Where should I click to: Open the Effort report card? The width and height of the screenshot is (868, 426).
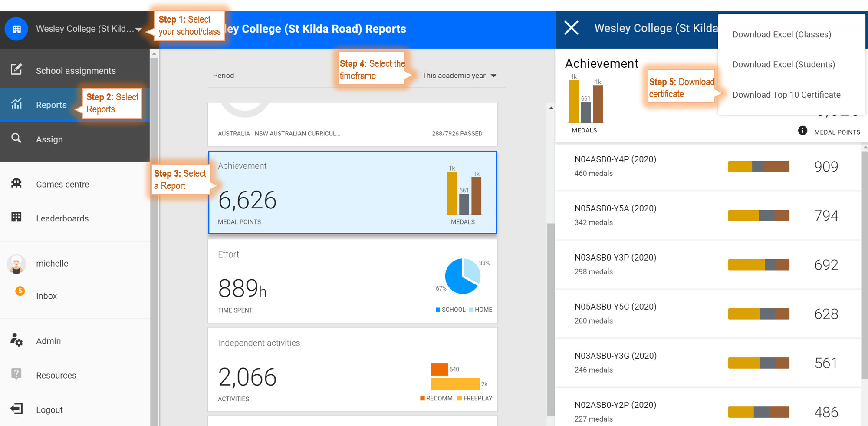(352, 281)
